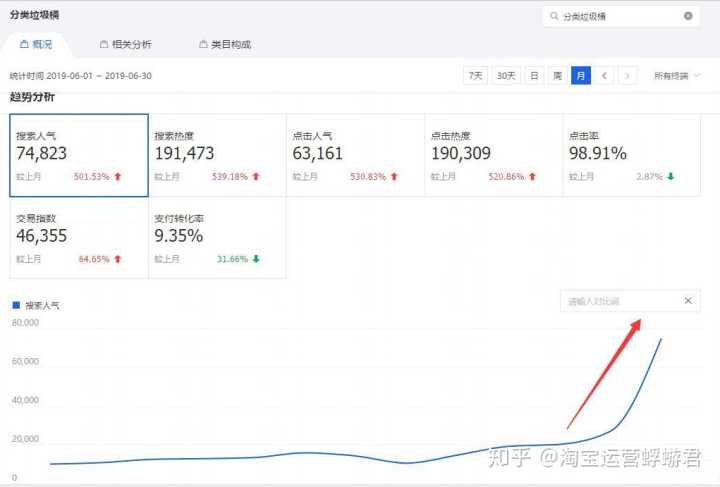Click the blue 搜索人气 legend swatch
Screen dimensions: 720x487
(16, 305)
